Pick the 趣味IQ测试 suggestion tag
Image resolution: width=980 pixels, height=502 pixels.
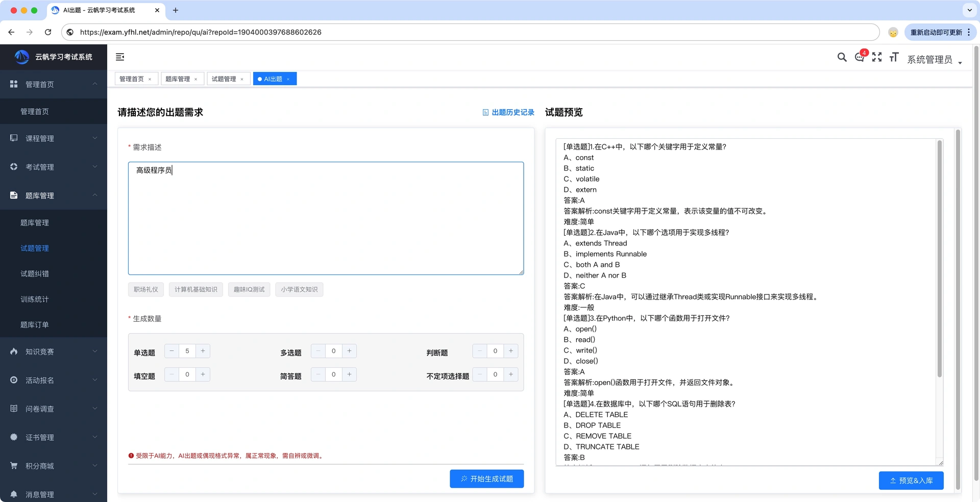tap(249, 289)
